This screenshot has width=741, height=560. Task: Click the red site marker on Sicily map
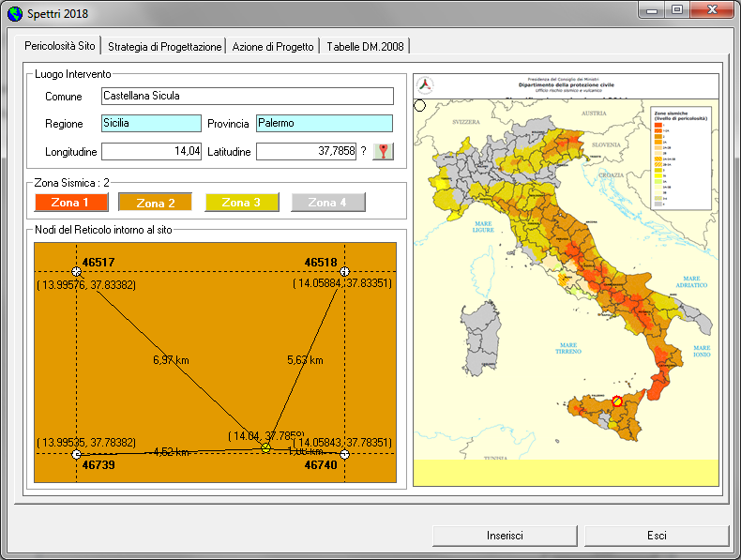tap(616, 401)
